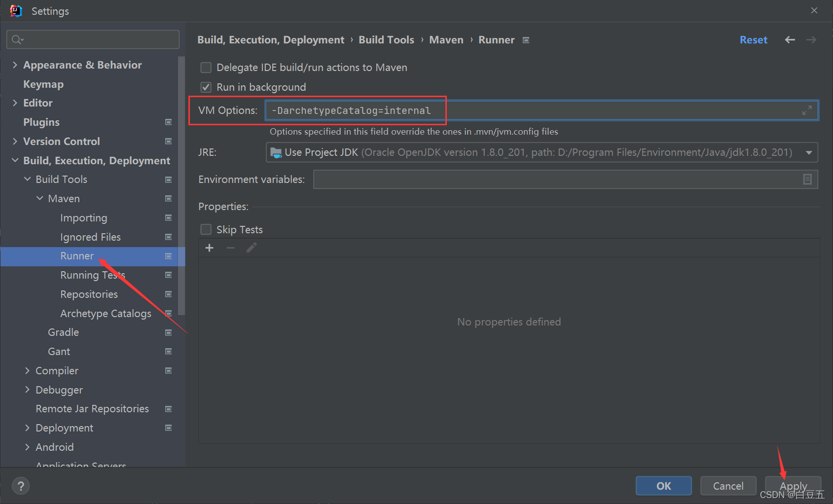The image size is (833, 504).
Task: Expand the Deployment node arrow
Action: click(27, 428)
